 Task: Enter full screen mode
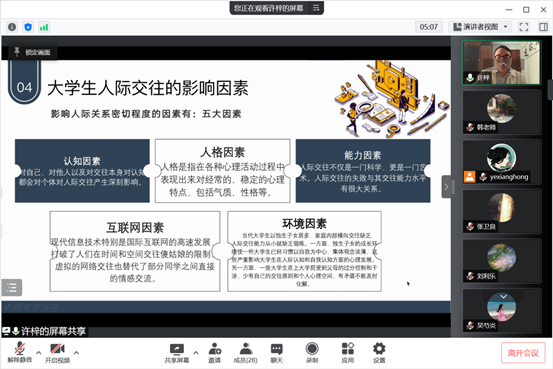524,27
